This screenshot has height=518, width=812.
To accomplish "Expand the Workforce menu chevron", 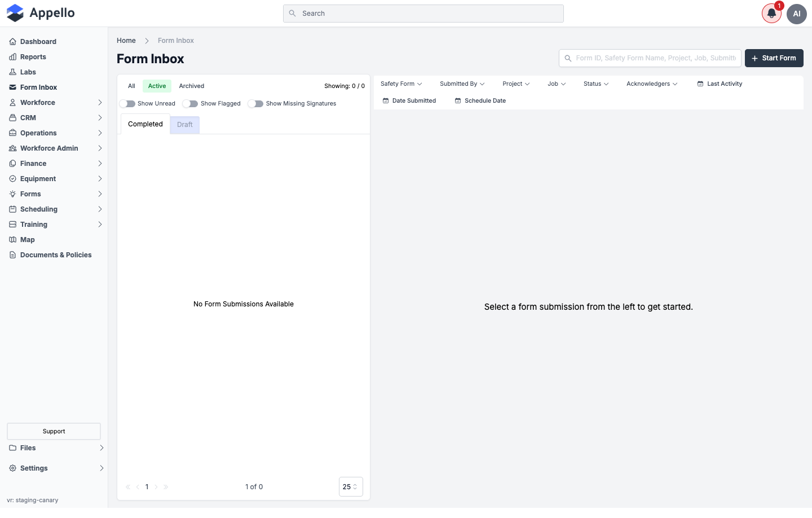I will click(100, 103).
